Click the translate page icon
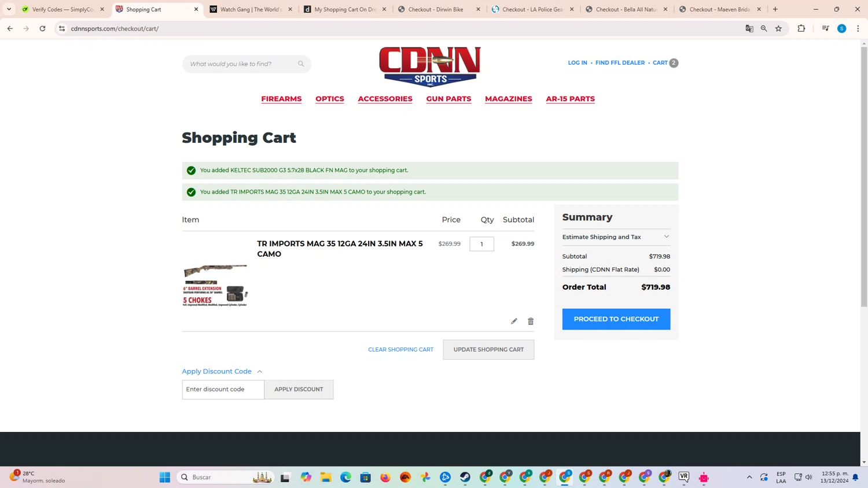 tap(749, 28)
